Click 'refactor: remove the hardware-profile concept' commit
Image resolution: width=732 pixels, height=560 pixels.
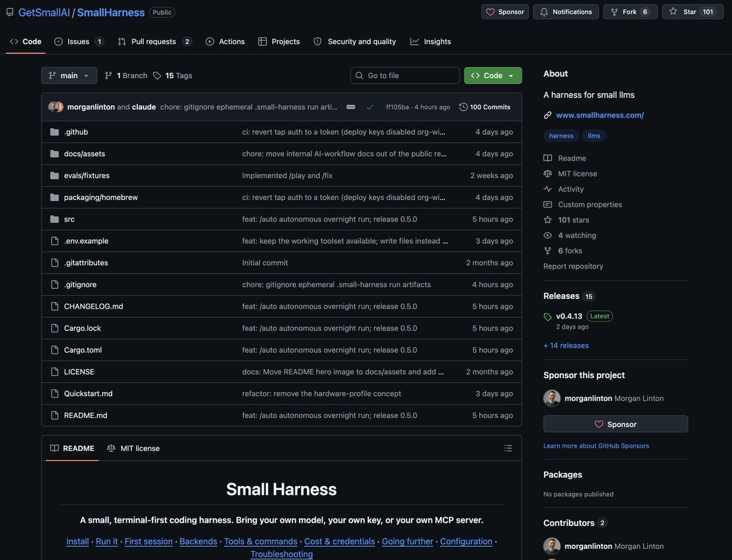[x=321, y=393]
